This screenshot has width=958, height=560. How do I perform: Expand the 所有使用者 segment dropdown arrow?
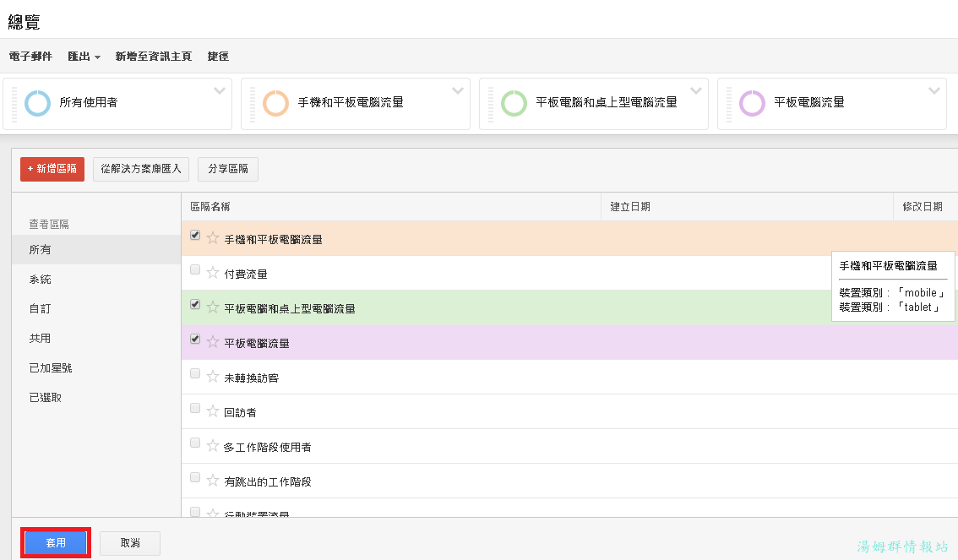(x=220, y=90)
